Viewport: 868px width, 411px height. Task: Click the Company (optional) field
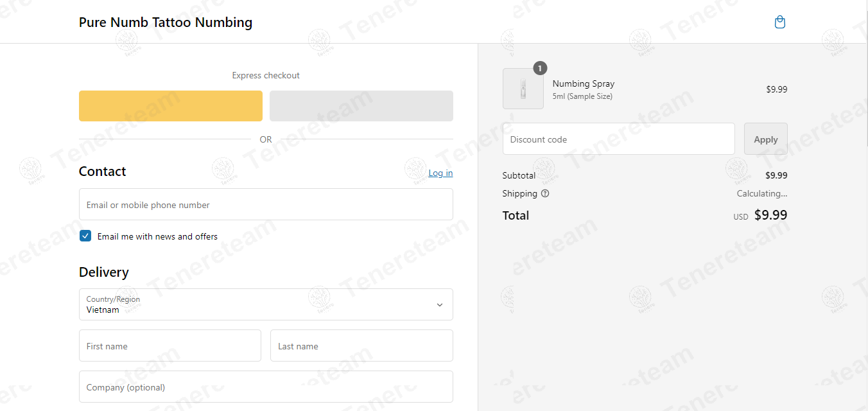pyautogui.click(x=266, y=387)
